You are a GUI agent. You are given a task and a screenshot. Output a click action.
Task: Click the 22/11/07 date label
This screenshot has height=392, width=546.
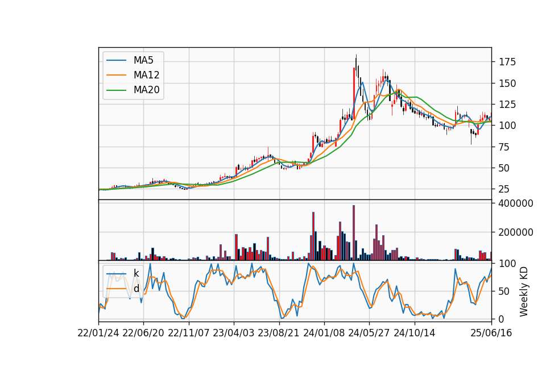tap(189, 333)
